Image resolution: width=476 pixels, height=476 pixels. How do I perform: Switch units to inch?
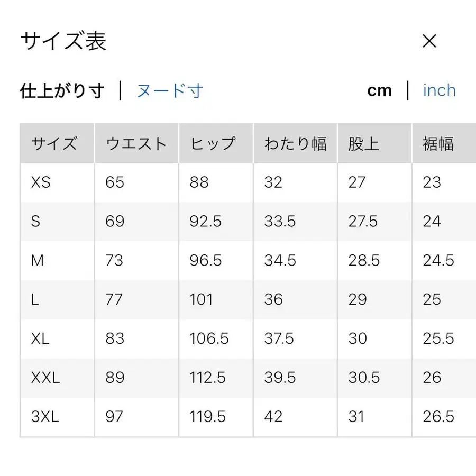pyautogui.click(x=439, y=90)
